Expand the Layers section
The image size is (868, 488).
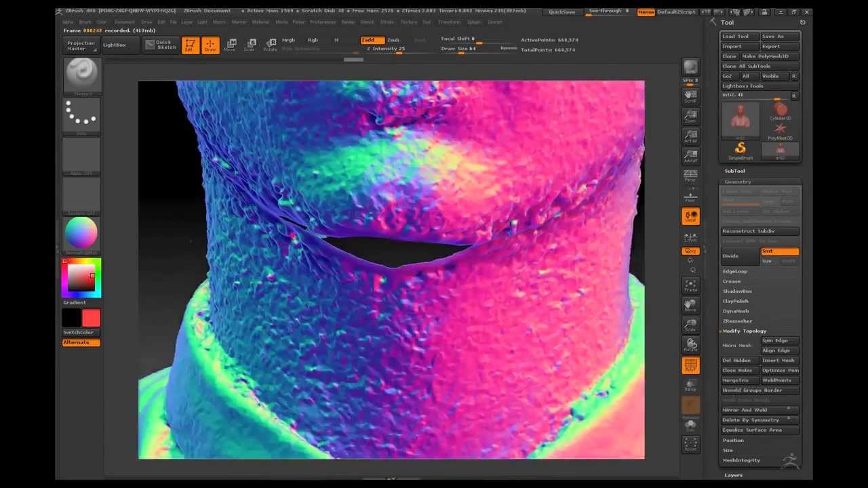pyautogui.click(x=733, y=475)
